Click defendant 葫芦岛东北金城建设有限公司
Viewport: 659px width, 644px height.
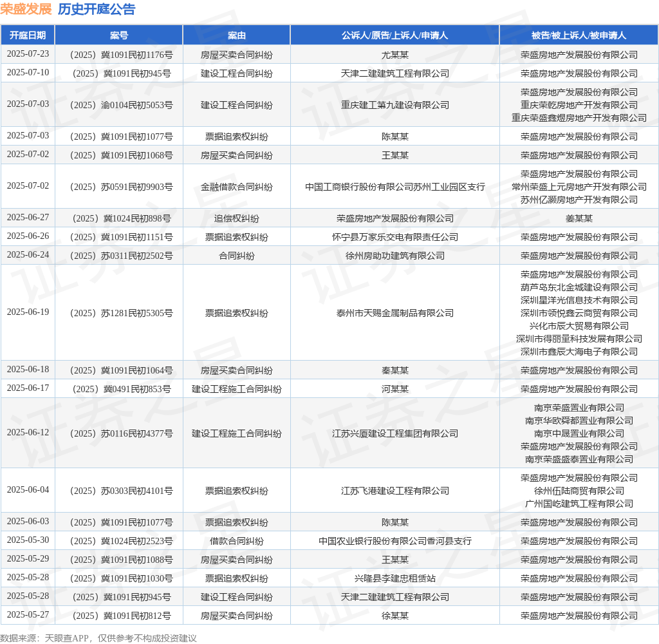[579, 287]
